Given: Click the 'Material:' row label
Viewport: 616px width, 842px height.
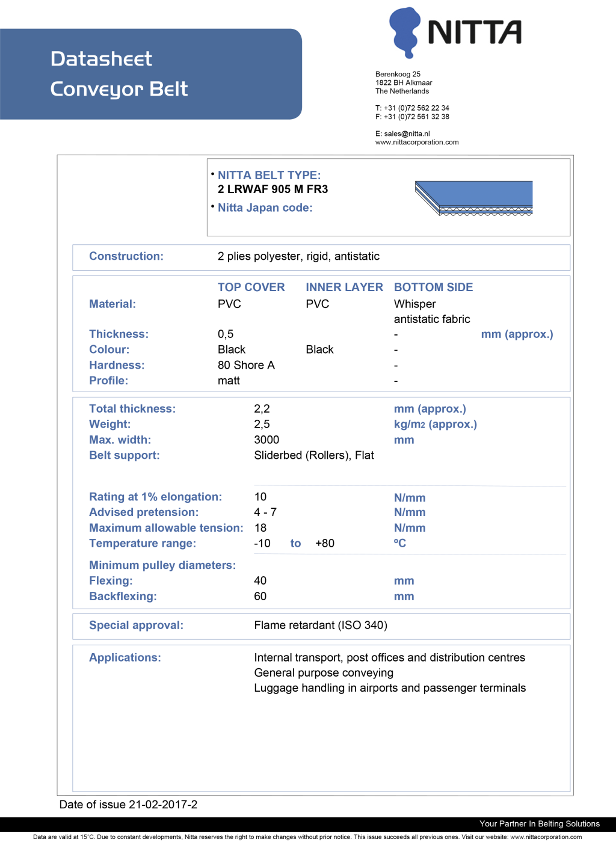Looking at the screenshot, I should pos(112,304).
